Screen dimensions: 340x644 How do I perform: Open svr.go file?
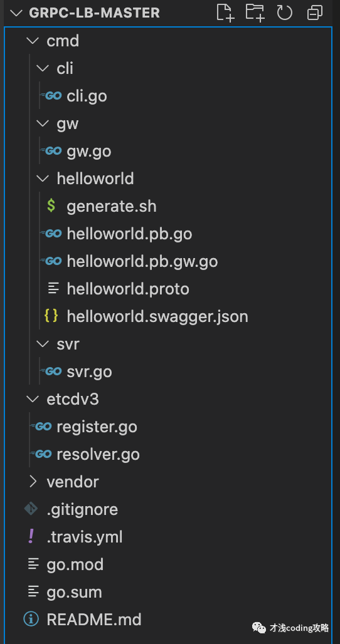(89, 371)
